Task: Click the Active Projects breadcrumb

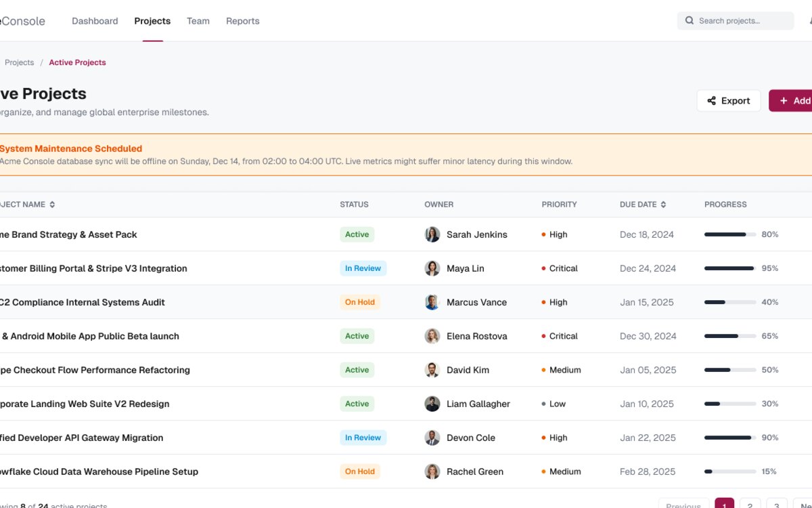Action: pyautogui.click(x=77, y=62)
